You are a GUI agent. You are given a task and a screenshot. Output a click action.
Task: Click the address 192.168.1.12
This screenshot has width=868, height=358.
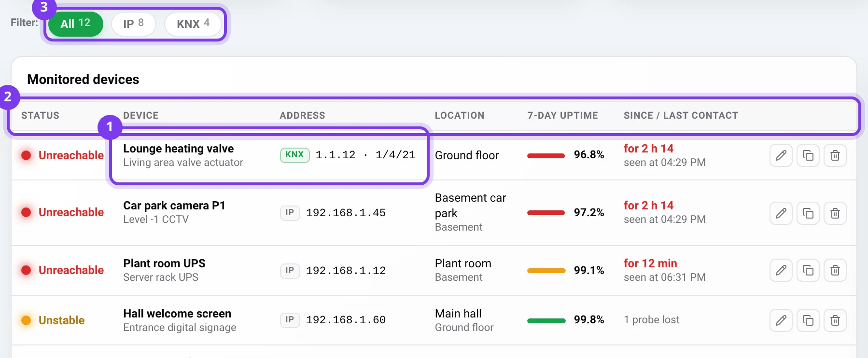pos(346,271)
